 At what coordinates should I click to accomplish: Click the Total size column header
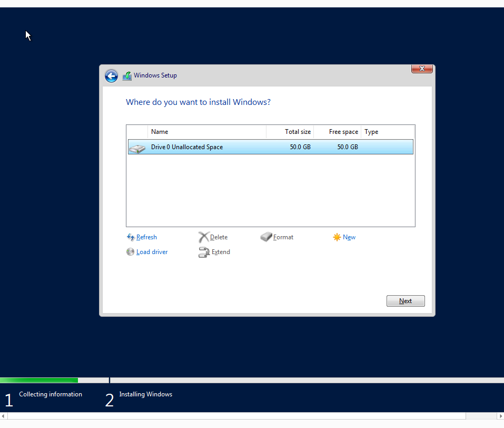290,132
